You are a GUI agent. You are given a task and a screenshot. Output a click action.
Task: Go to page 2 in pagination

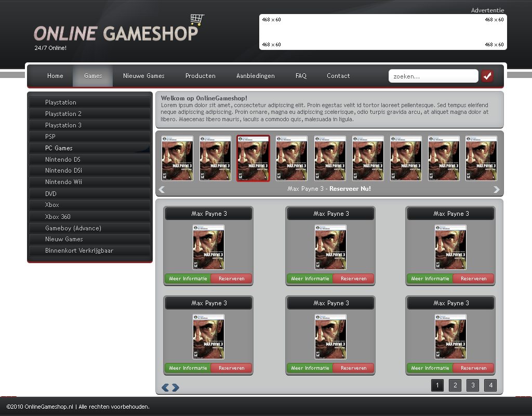pyautogui.click(x=455, y=385)
